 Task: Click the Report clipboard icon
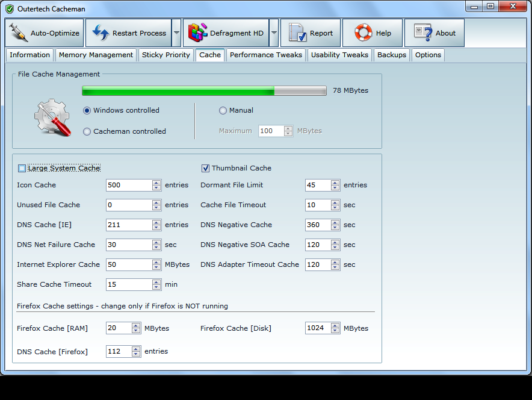(297, 33)
